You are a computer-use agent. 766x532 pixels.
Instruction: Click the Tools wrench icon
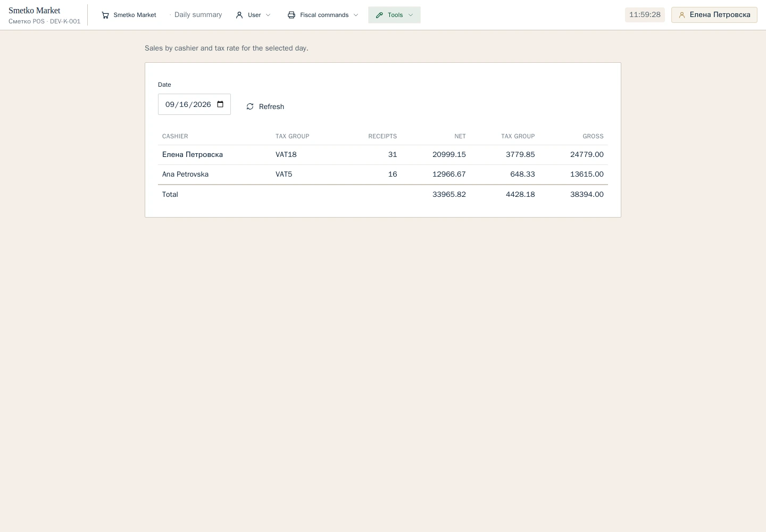pyautogui.click(x=379, y=15)
